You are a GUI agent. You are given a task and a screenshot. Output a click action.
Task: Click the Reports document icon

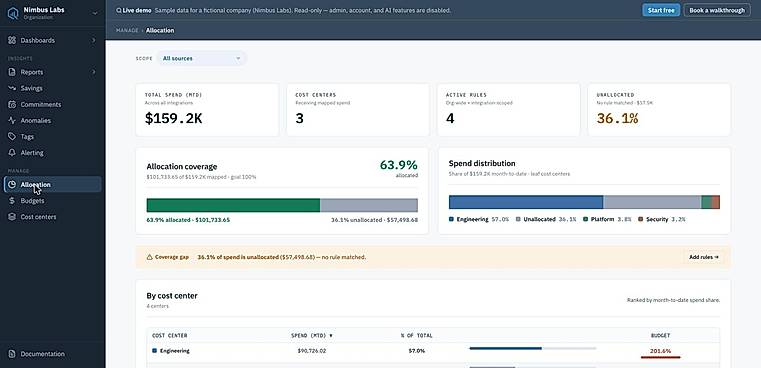(12, 72)
